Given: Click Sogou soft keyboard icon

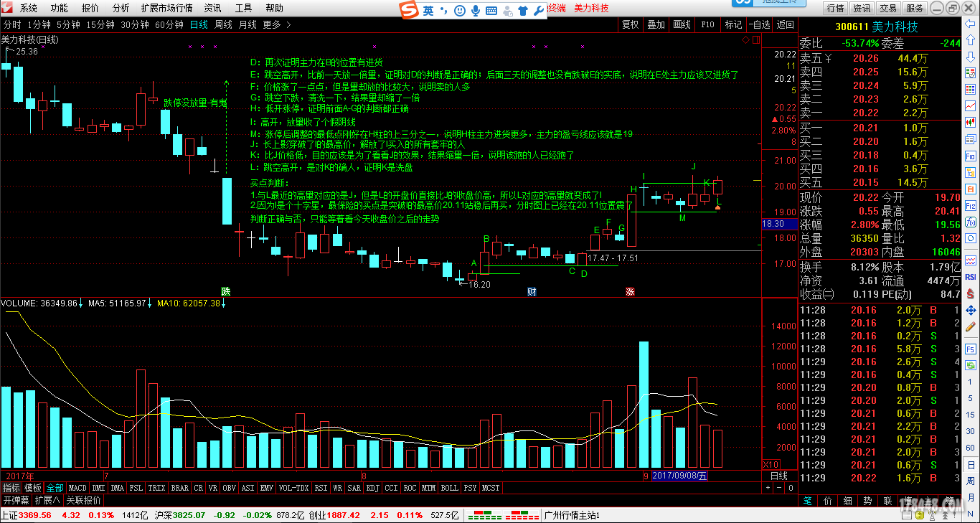Looking at the screenshot, I should point(491,11).
